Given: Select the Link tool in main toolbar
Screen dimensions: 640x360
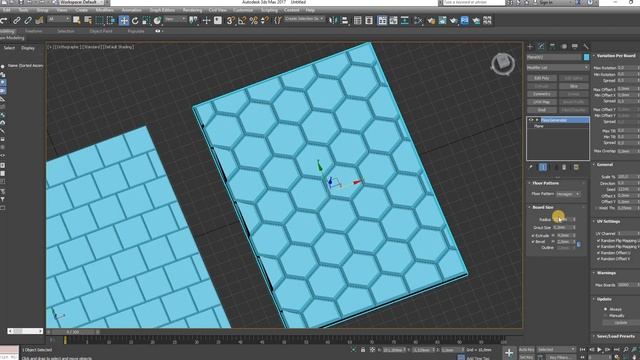Looking at the screenshot, I should point(17,20).
